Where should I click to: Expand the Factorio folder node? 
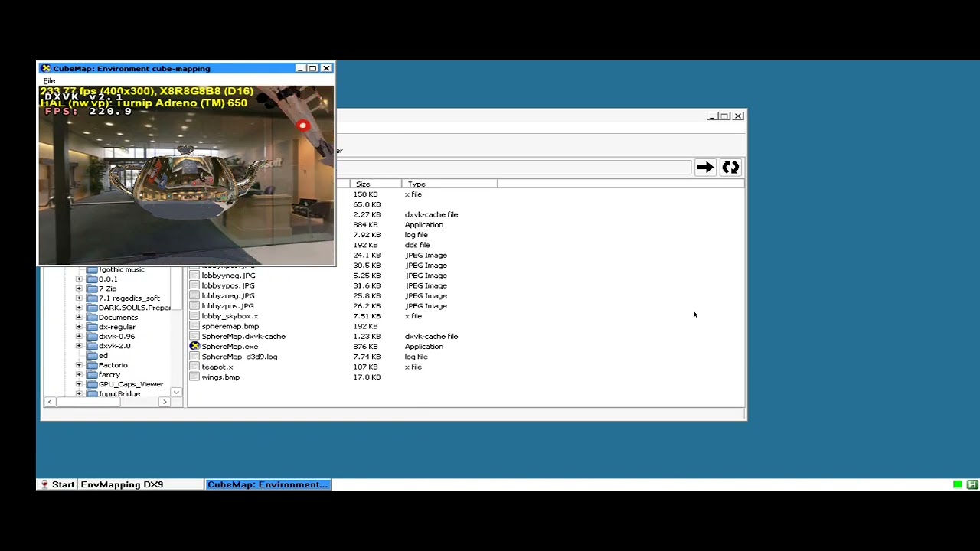click(79, 365)
